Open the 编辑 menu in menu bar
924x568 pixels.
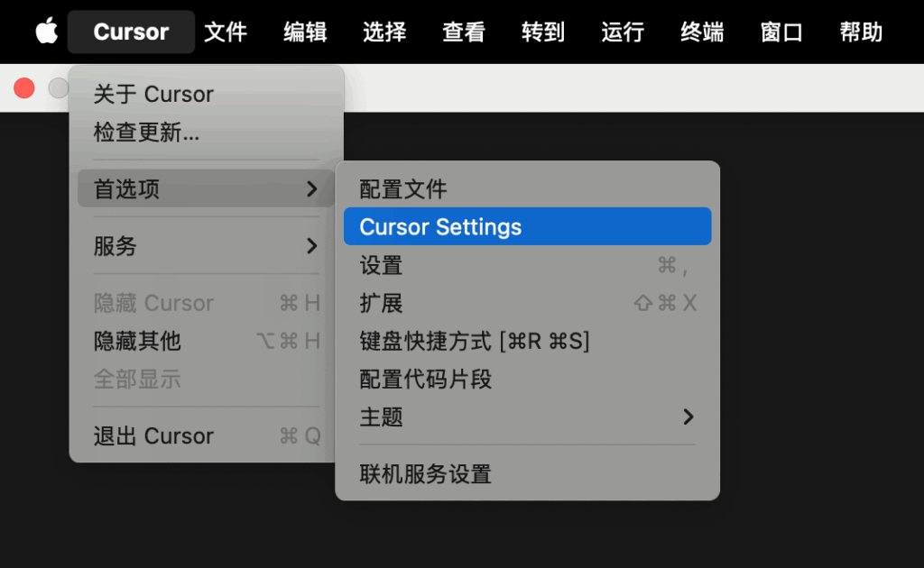click(305, 32)
